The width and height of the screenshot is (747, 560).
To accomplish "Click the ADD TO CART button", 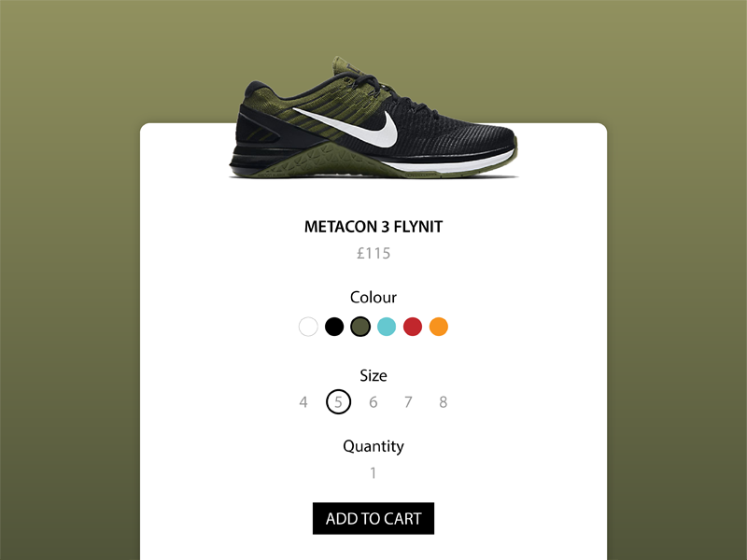I will pos(373,518).
